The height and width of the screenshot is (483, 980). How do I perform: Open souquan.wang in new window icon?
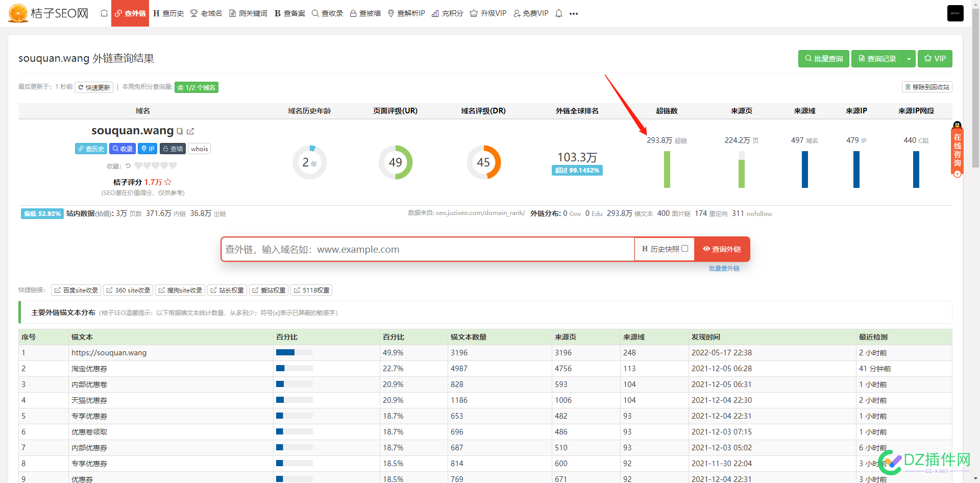point(190,131)
